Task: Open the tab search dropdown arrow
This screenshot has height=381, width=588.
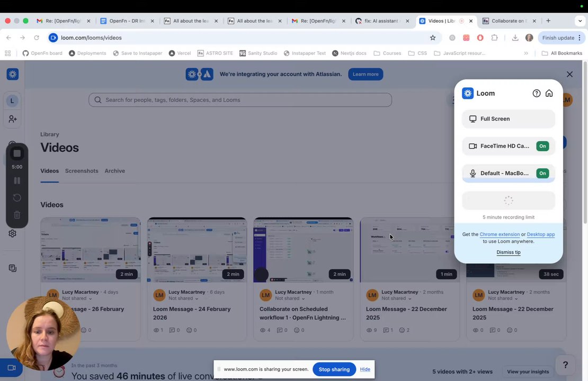Action: click(580, 21)
